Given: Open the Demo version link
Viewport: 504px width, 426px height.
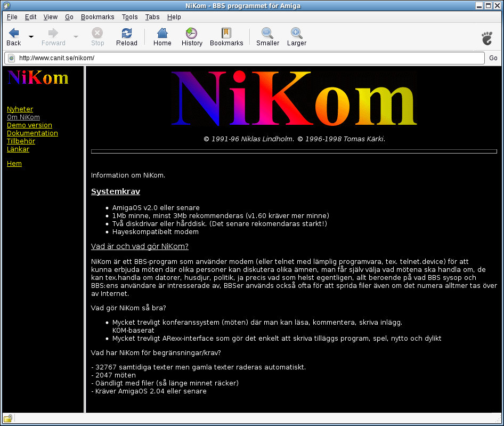Looking at the screenshot, I should [x=30, y=125].
